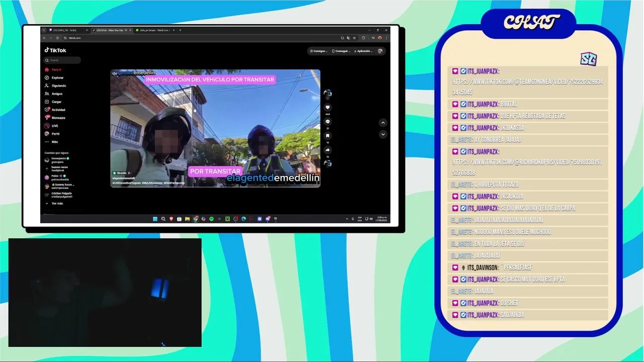The width and height of the screenshot is (644, 362).
Task: Open the video three-dots options menu
Action: pos(315,73)
